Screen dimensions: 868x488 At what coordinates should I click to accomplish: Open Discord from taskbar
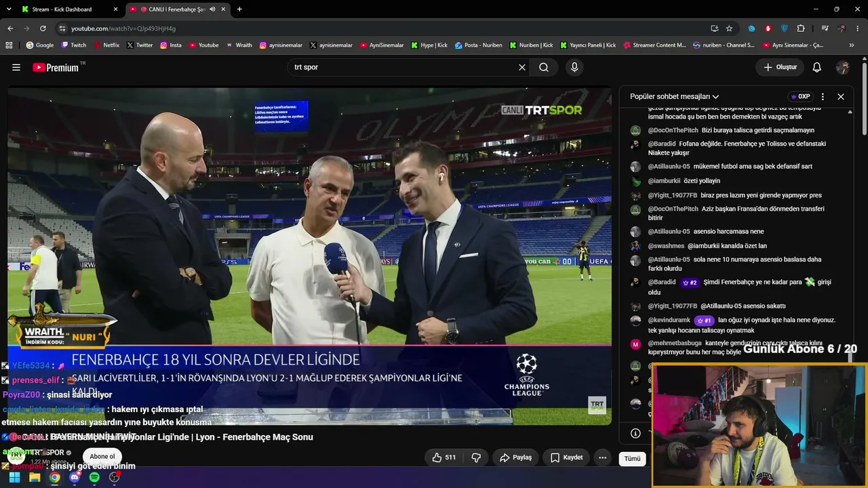click(75, 477)
